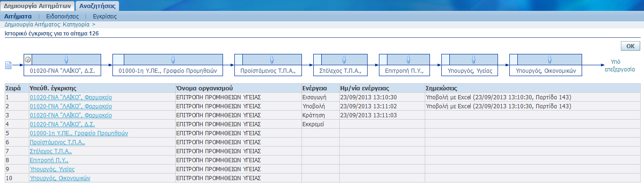Click the Εκκρεμεί action cell
Image resolution: width=644 pixels, height=183 pixels.
(320, 124)
